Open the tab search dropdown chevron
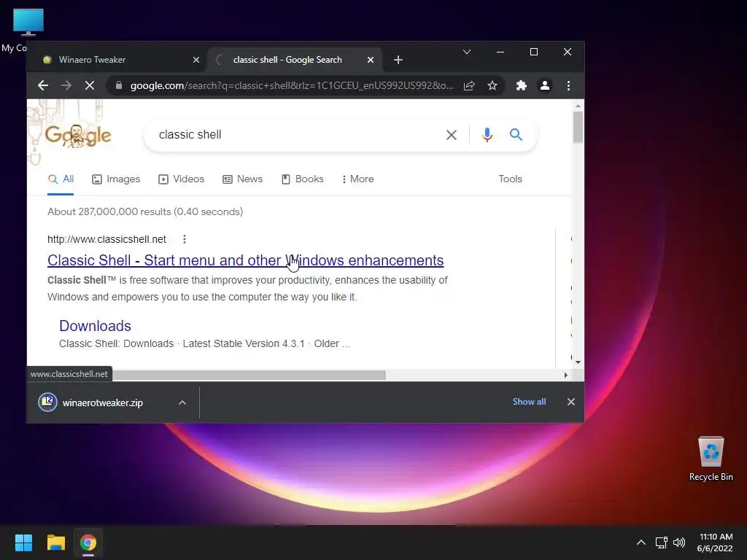Viewport: 747px width, 560px height. coord(467,52)
